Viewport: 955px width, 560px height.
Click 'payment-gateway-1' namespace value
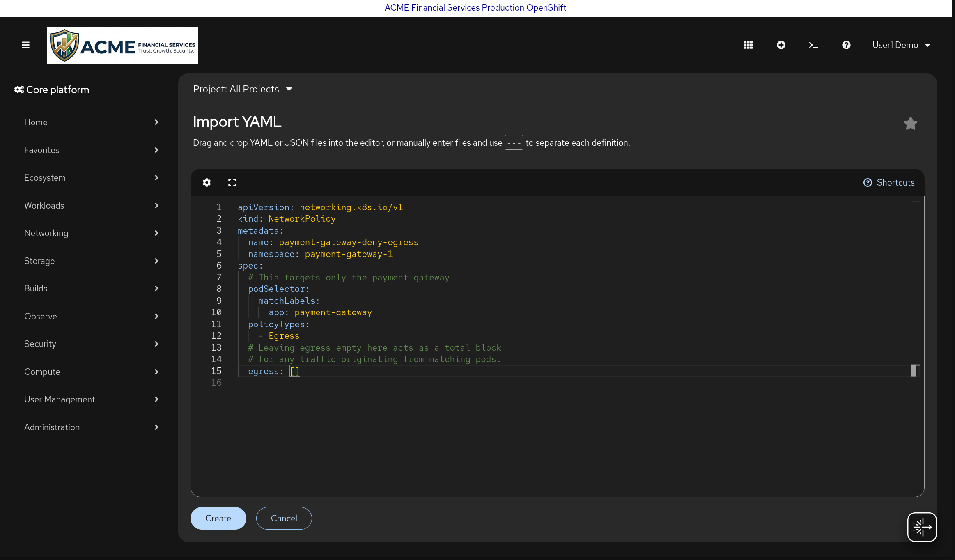coord(349,254)
